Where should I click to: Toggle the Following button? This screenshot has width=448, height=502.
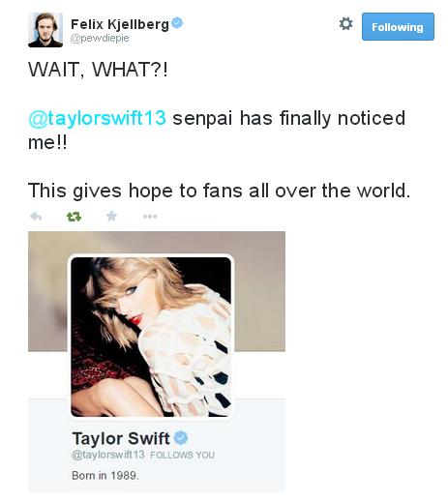tap(398, 27)
